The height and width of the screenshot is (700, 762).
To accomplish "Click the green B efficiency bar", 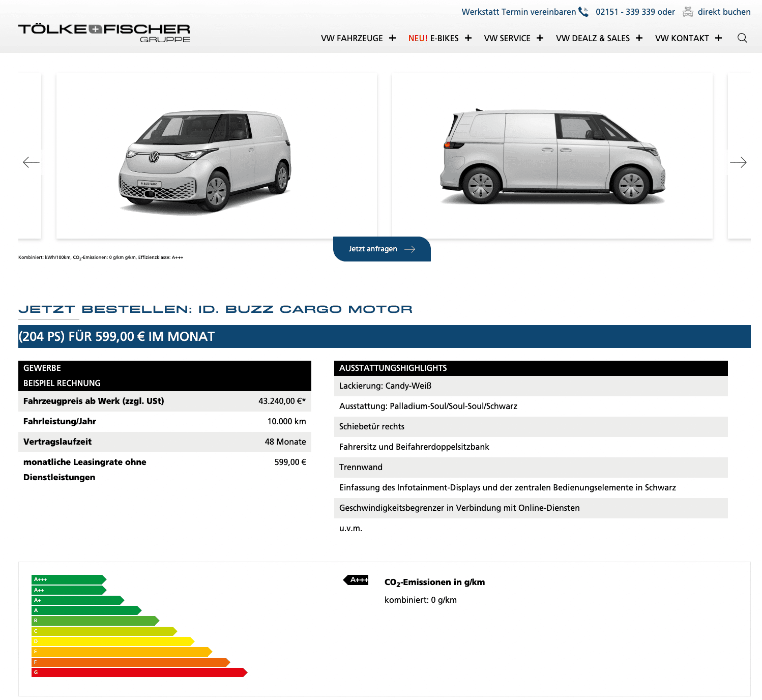I will (95, 621).
